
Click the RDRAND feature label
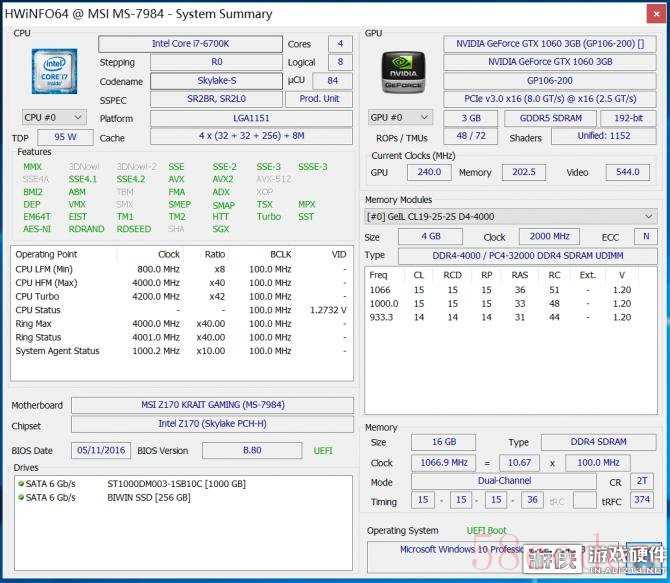(x=86, y=229)
